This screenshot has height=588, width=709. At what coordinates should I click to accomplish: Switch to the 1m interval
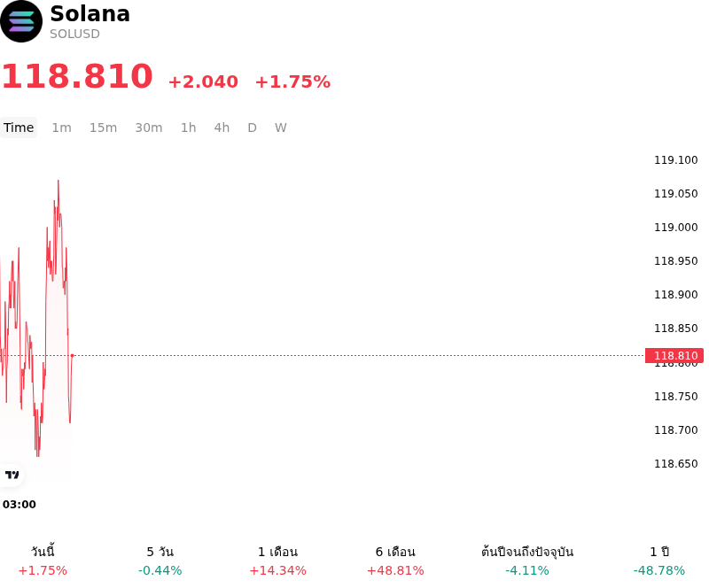pos(61,128)
